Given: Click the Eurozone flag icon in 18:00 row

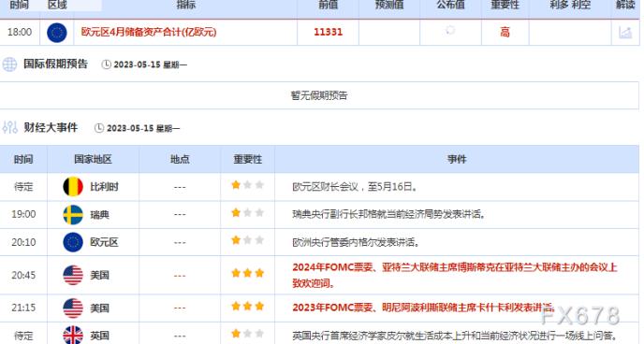Looking at the screenshot, I should (57, 33).
